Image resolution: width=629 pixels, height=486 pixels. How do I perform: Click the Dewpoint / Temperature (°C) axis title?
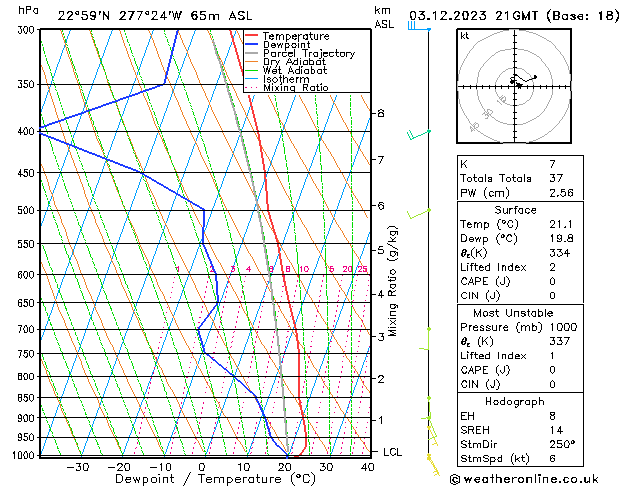coord(215,479)
